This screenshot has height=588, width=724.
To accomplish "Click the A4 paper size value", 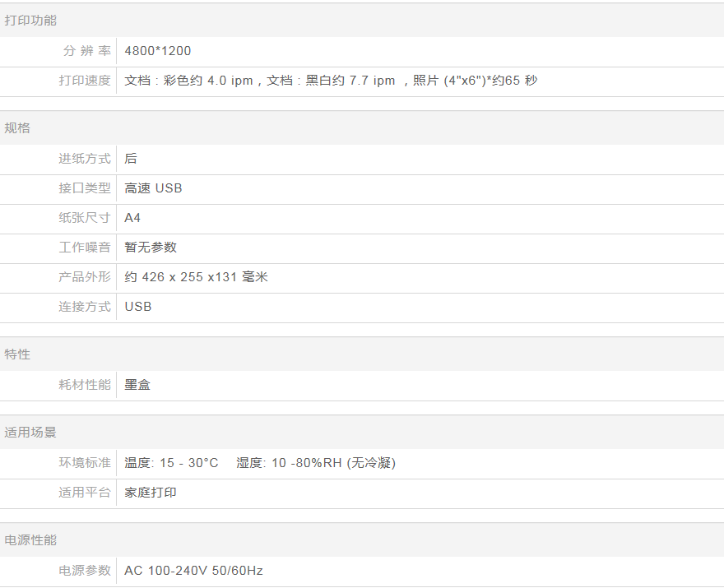I will pyautogui.click(x=133, y=218).
